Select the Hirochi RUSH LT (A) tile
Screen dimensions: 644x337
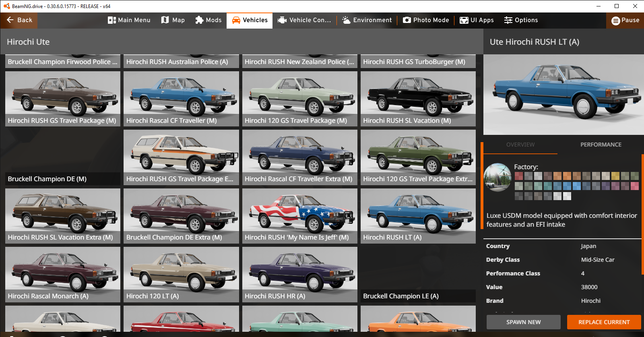tap(418, 216)
